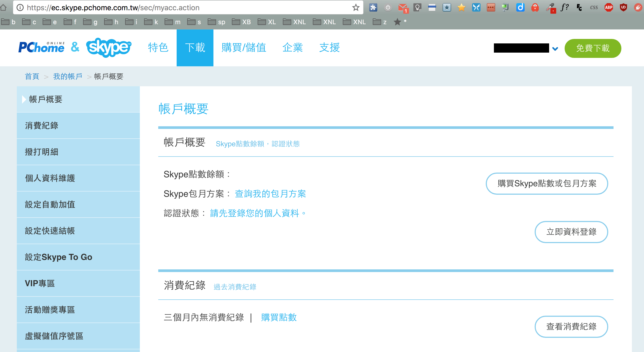This screenshot has height=352, width=644.
Task: Open 設定自動加值 in the sidebar
Action: point(78,204)
